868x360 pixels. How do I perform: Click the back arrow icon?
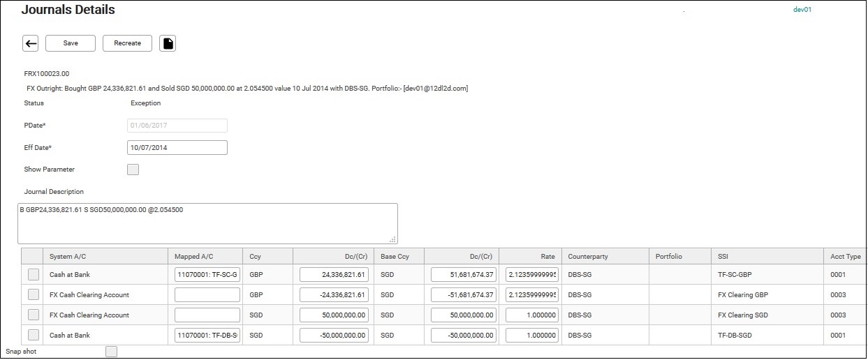[x=31, y=43]
